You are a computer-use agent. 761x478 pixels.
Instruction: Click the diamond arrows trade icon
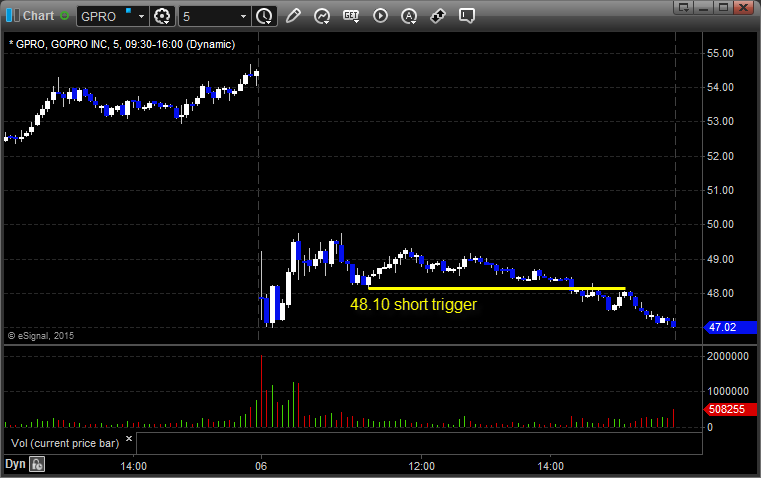pyautogui.click(x=438, y=16)
